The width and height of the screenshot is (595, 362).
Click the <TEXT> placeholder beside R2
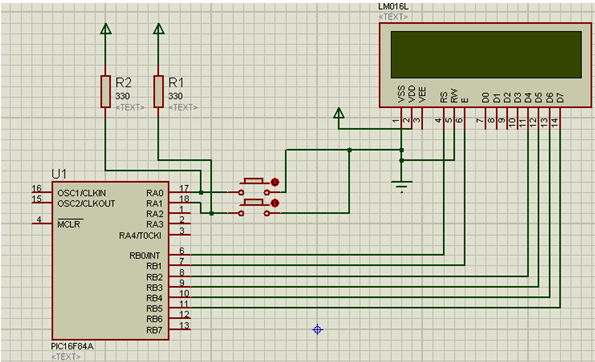click(130, 107)
